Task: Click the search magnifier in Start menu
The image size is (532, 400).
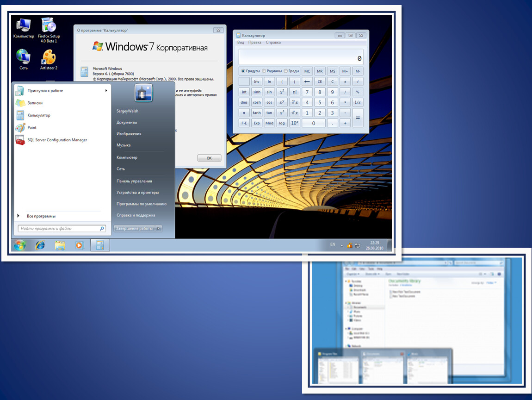Action: tap(102, 229)
